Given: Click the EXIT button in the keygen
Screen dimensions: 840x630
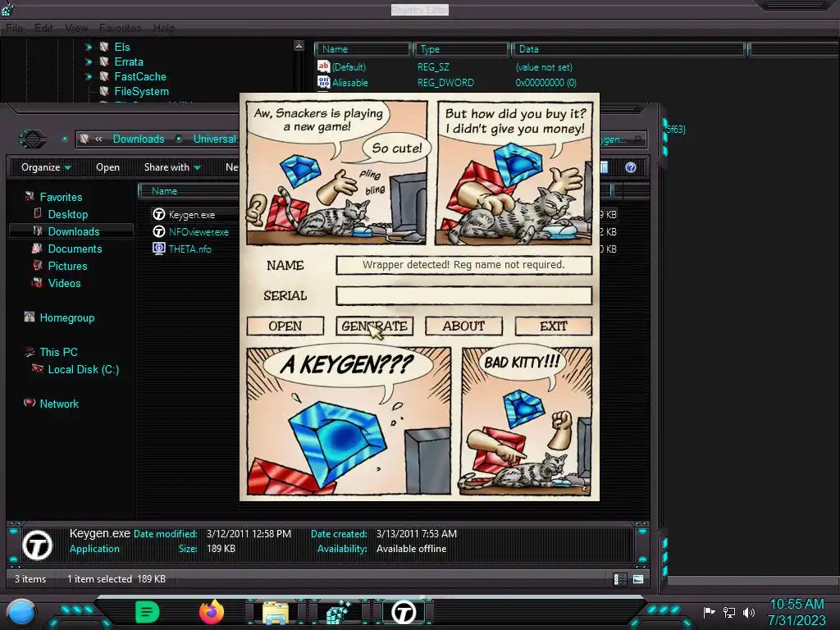Looking at the screenshot, I should click(x=554, y=326).
